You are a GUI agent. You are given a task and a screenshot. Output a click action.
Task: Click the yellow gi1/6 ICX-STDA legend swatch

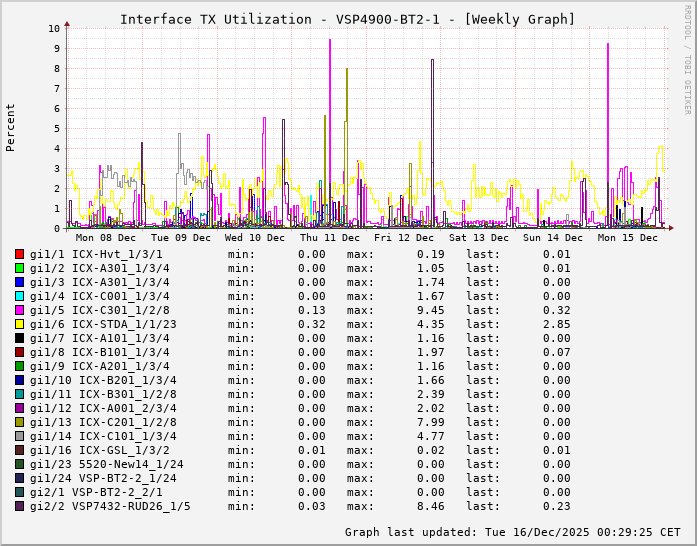pyautogui.click(x=19, y=324)
